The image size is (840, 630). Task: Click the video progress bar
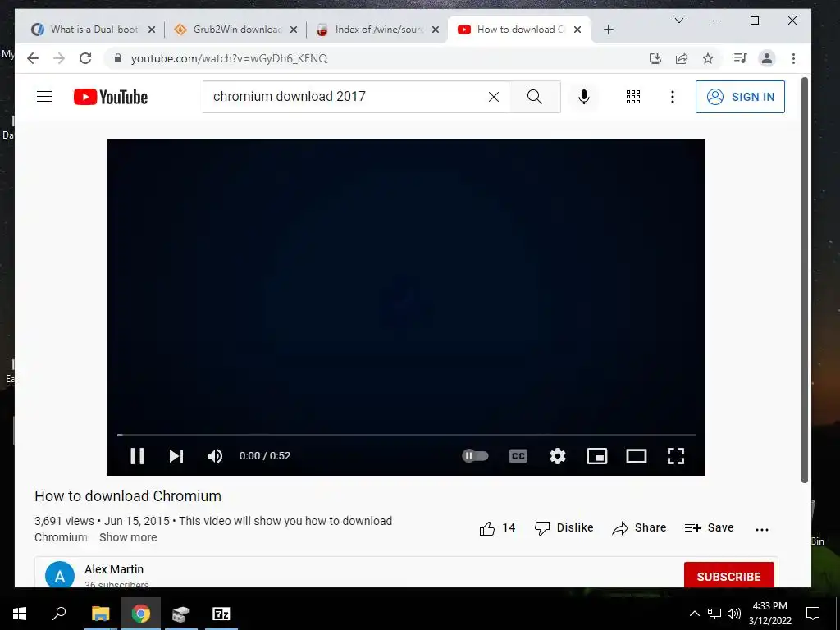pos(406,435)
